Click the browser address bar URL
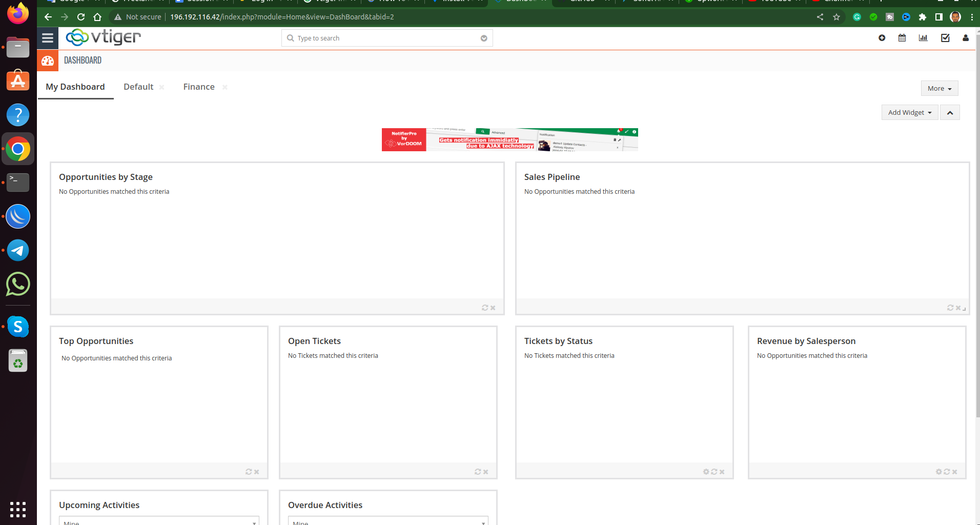 (x=282, y=17)
